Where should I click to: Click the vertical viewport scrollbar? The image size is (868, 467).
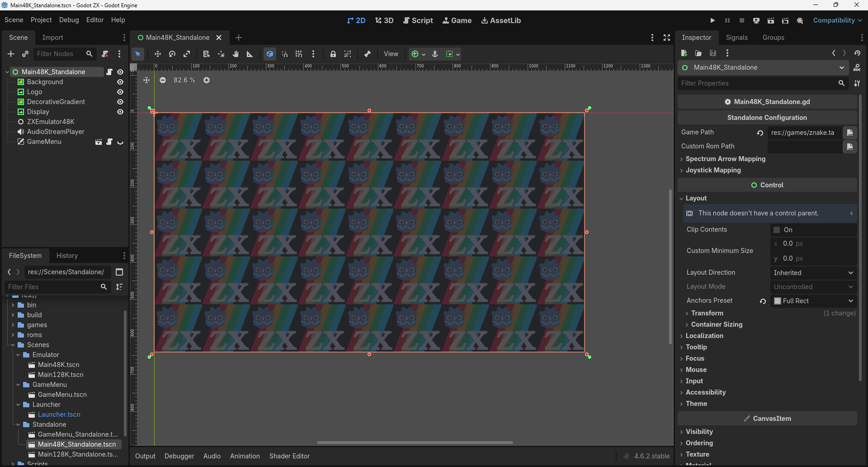point(670,267)
